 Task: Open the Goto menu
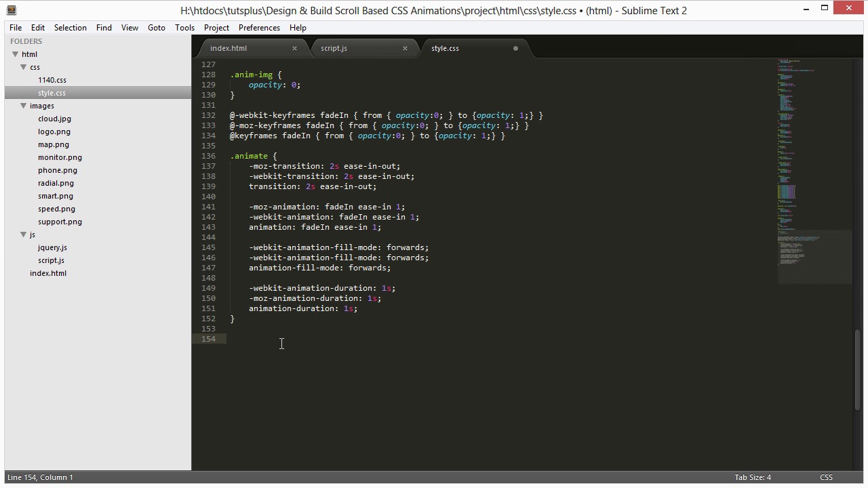(x=156, y=28)
